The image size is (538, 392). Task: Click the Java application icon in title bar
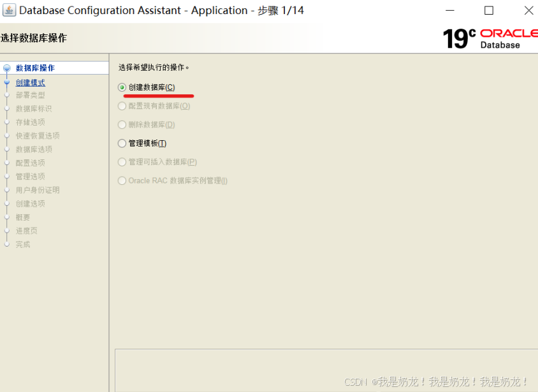click(x=9, y=10)
